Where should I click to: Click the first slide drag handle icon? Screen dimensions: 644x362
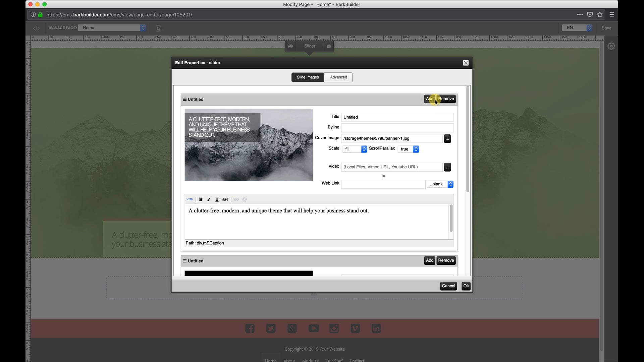pyautogui.click(x=184, y=100)
